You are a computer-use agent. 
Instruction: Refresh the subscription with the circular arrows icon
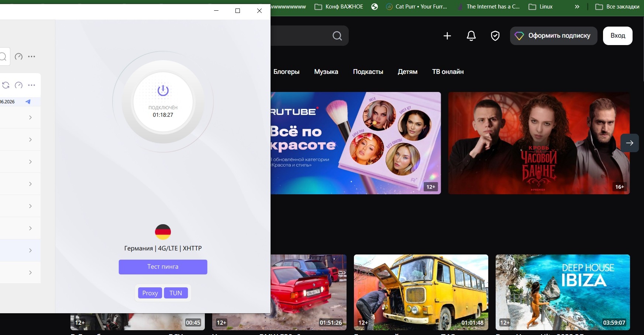(6, 85)
